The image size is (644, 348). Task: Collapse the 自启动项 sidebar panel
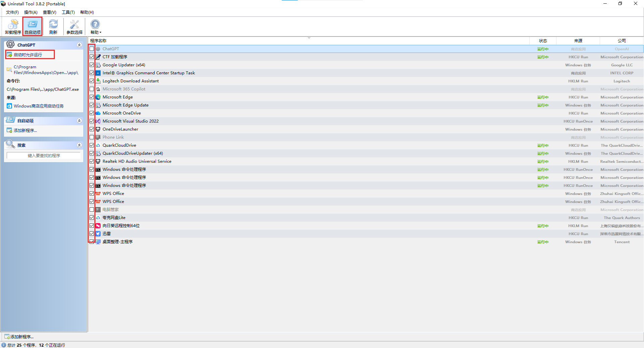[79, 121]
